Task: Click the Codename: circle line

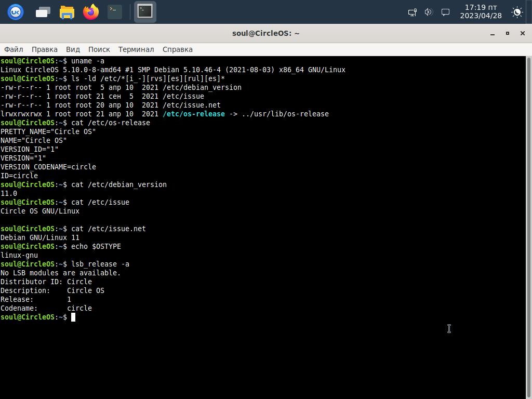Action: point(46,308)
